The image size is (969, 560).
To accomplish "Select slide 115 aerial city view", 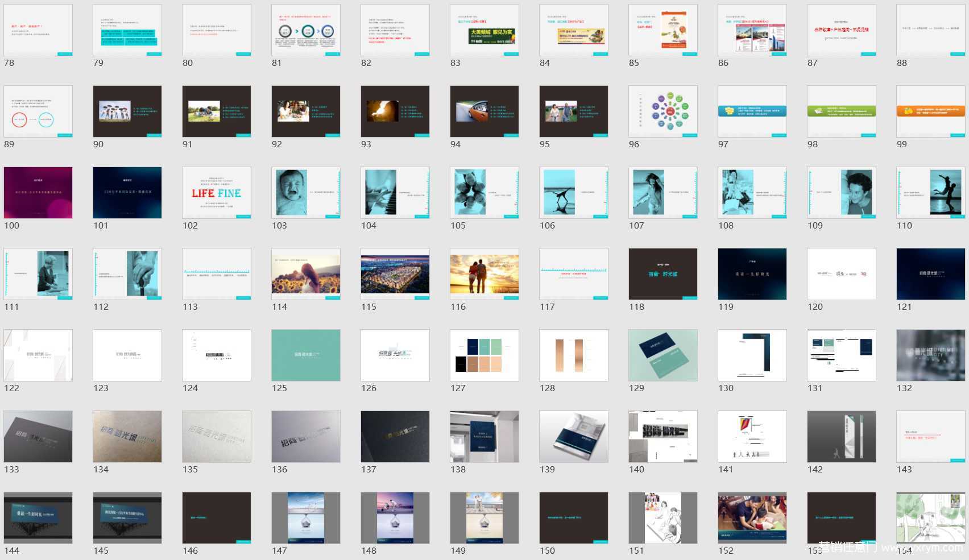I will 395,274.
